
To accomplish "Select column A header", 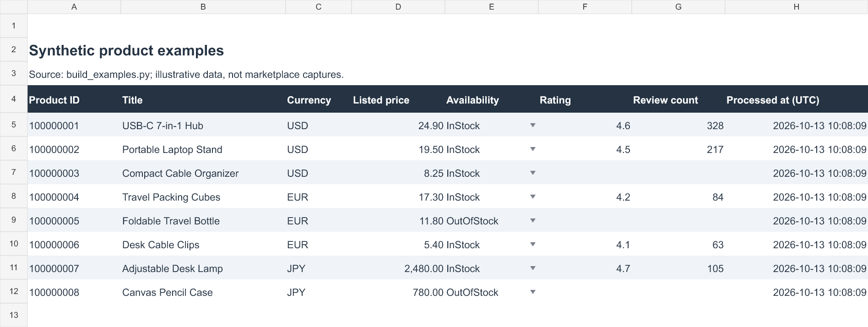I will point(74,7).
